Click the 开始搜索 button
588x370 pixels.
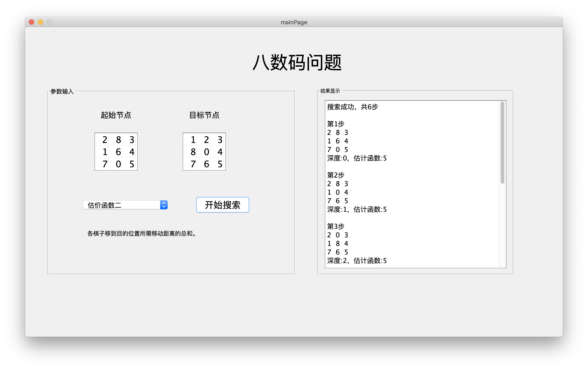point(222,205)
